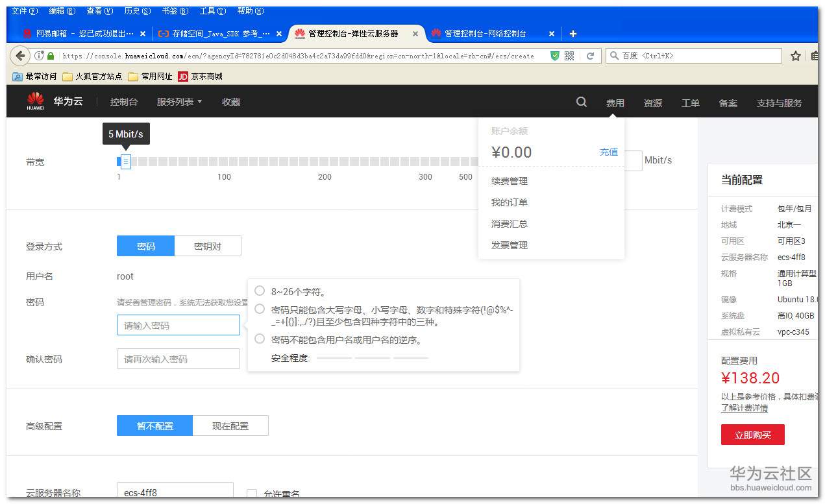Image resolution: width=825 pixels, height=504 pixels.
Task: Click the bandwidth slider handle
Action: pyautogui.click(x=126, y=162)
